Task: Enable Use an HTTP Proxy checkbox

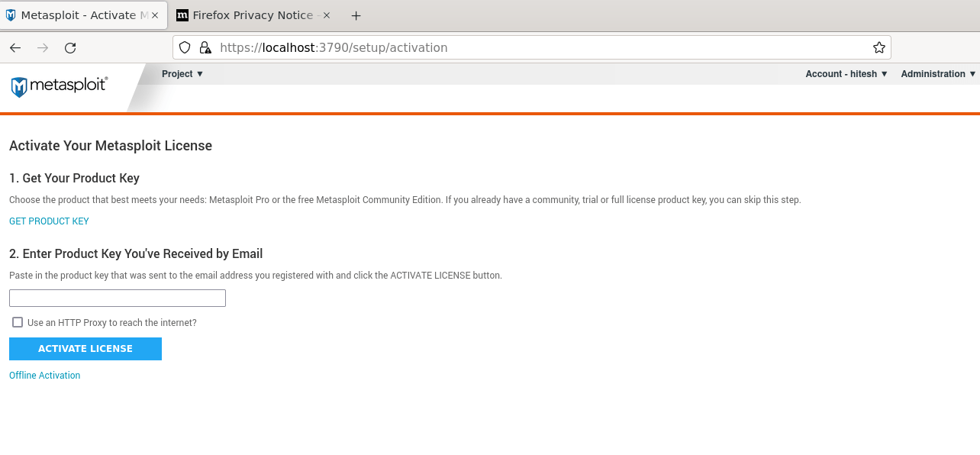Action: tap(18, 322)
